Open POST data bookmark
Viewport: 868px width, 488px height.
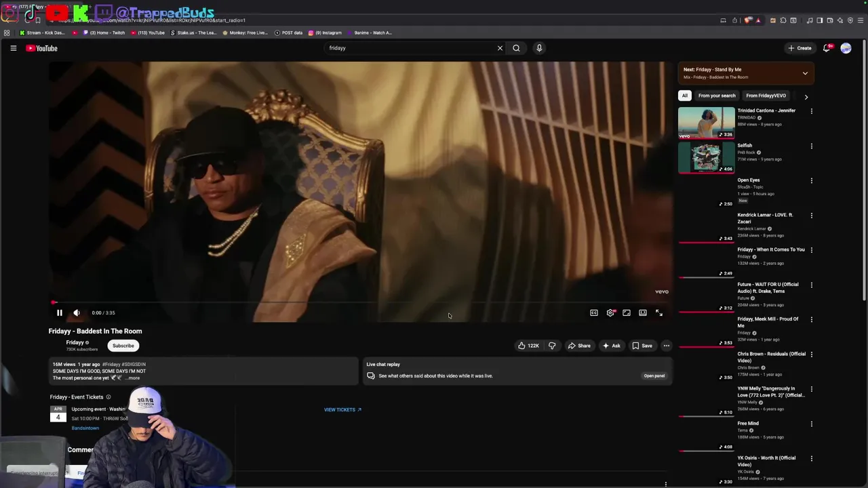[288, 33]
